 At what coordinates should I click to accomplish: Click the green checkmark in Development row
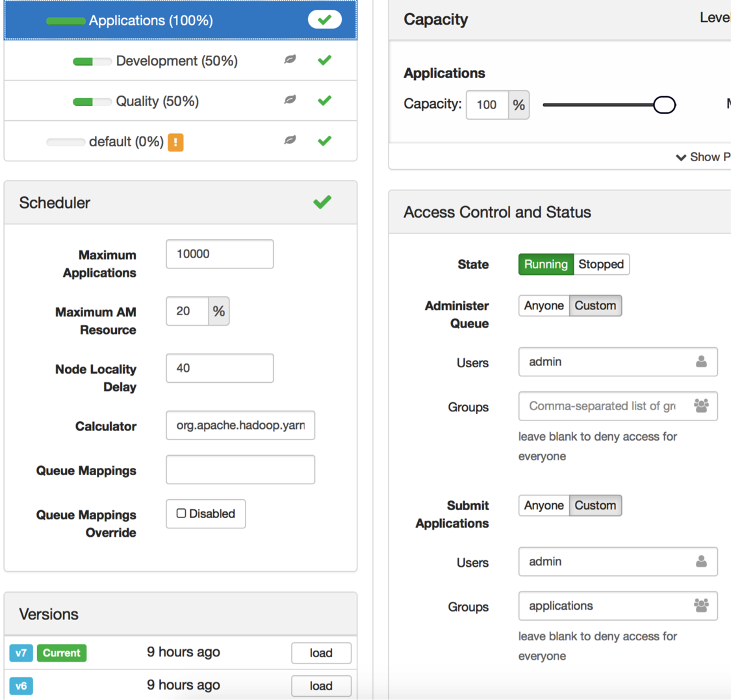pos(324,60)
